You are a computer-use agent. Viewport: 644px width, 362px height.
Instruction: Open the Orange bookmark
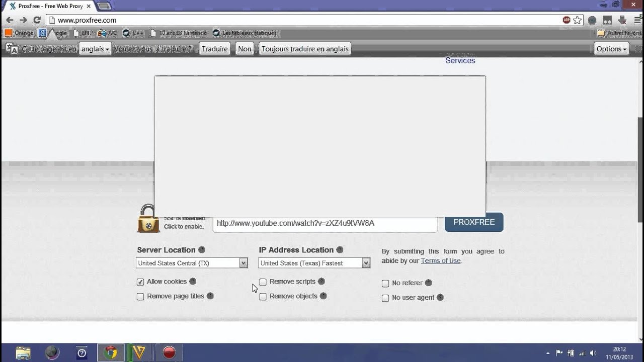pos(19,33)
